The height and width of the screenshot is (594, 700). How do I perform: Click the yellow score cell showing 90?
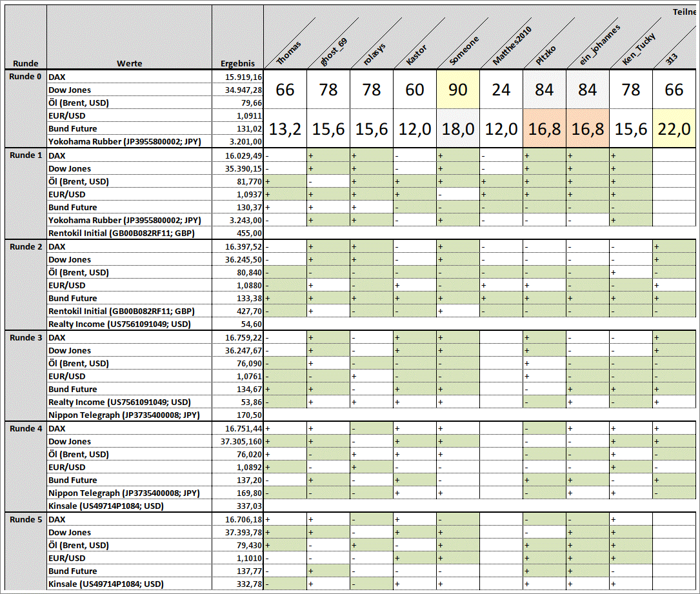(x=457, y=89)
